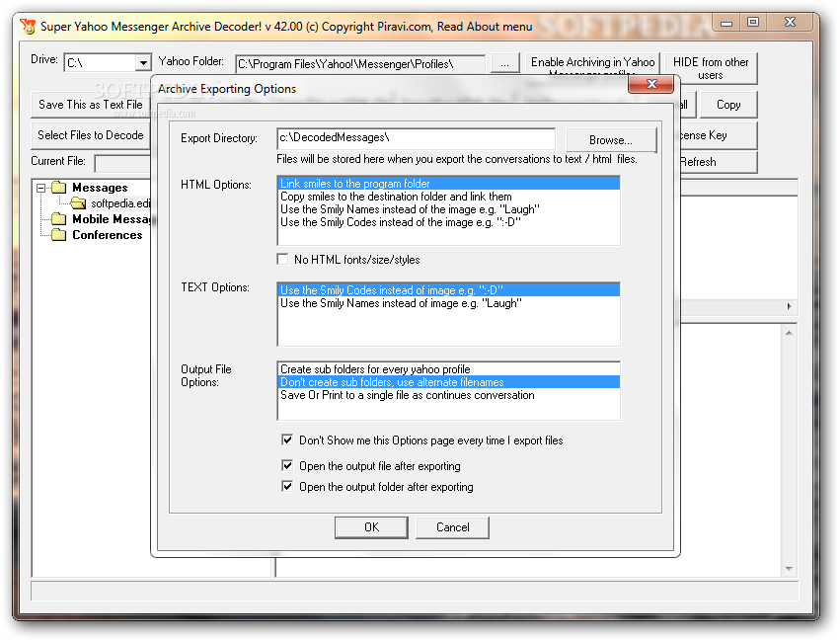Viewport: 840px width, 641px height.
Task: Click the Conferences folder icon
Action: 58,235
